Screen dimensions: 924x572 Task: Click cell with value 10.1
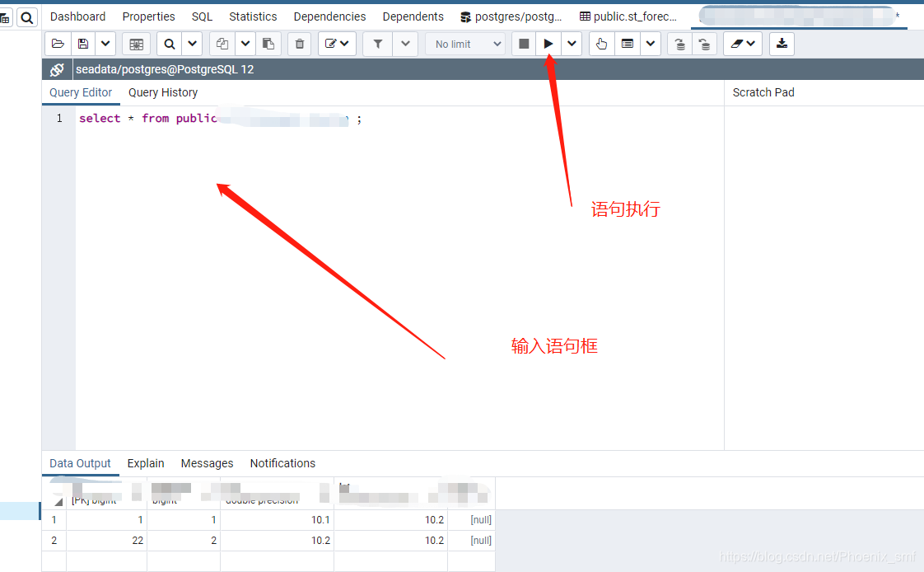277,520
